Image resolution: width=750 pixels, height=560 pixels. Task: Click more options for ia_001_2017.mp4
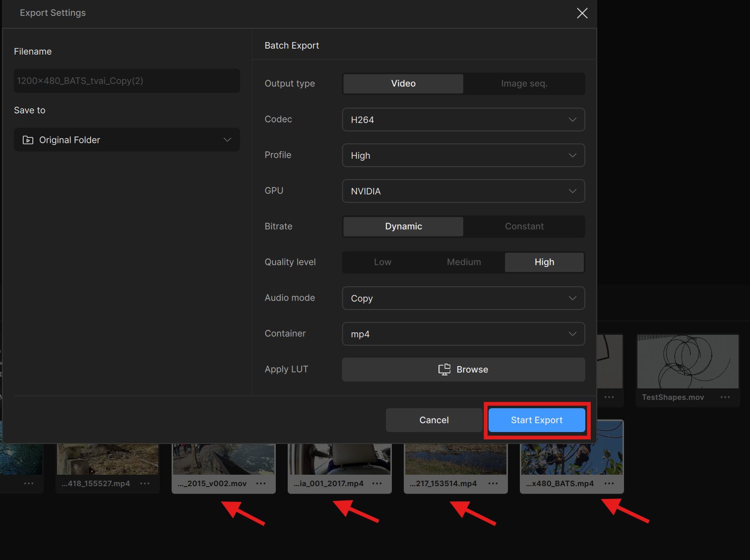click(x=377, y=484)
